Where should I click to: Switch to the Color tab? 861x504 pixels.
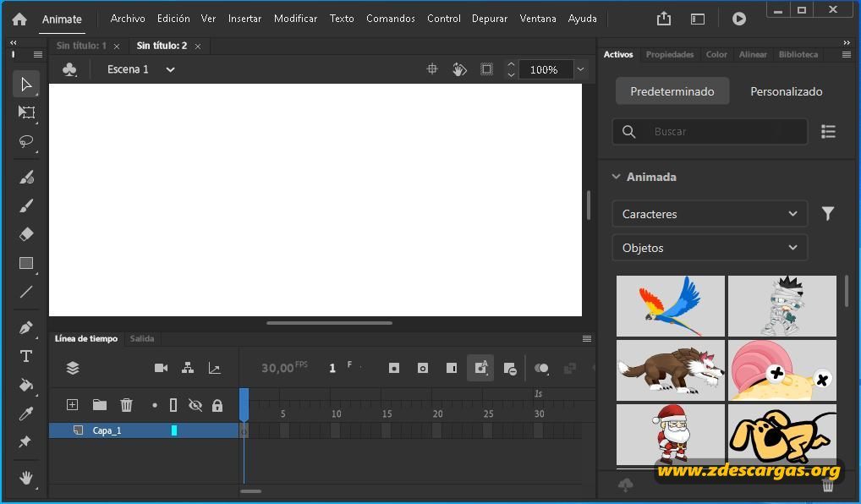click(x=716, y=54)
